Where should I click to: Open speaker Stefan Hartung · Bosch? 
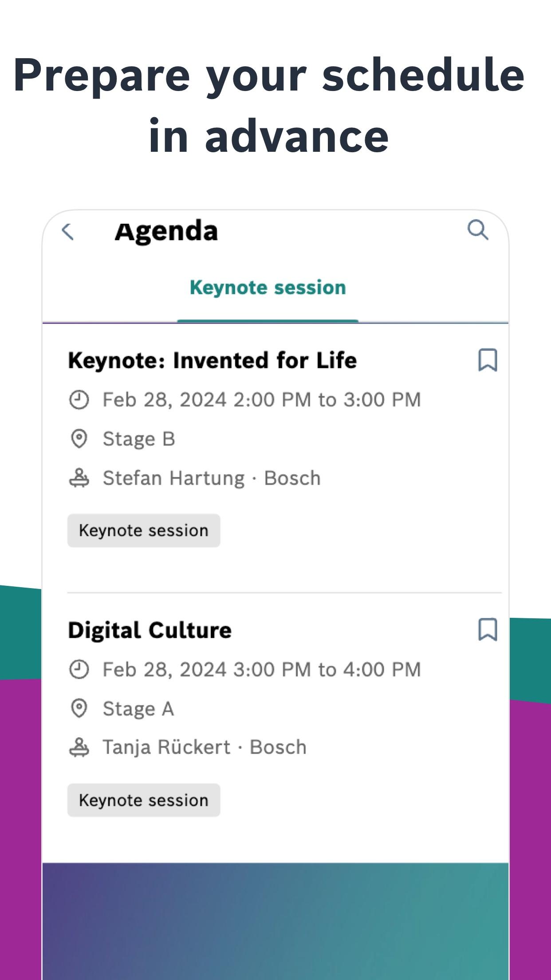pyautogui.click(x=212, y=478)
